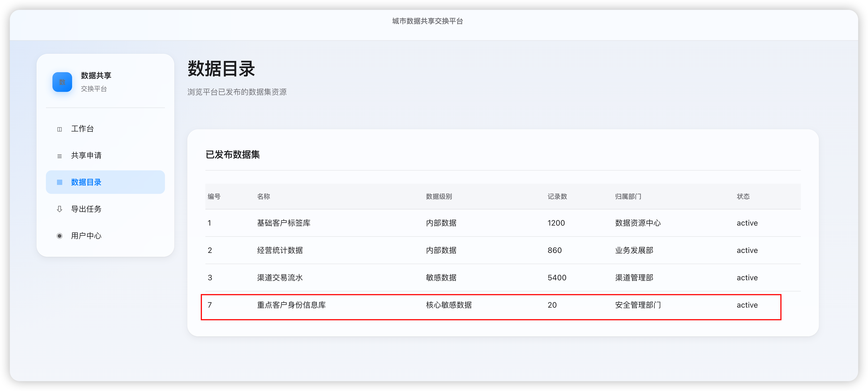Click the 导出任务 download arrow icon
The width and height of the screenshot is (868, 391).
click(x=60, y=209)
